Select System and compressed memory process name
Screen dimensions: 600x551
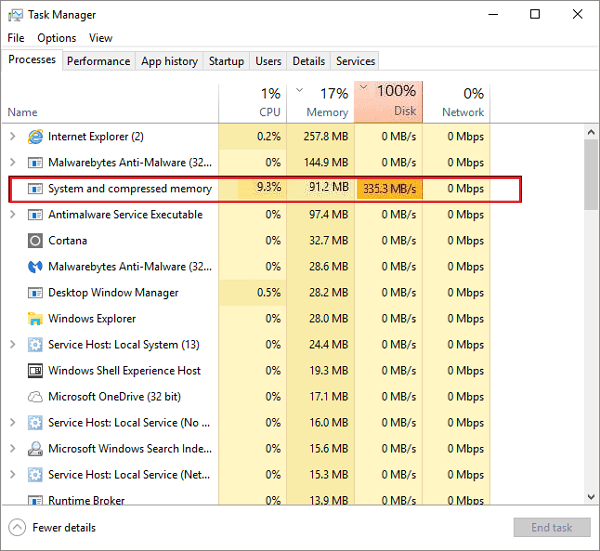[130, 189]
